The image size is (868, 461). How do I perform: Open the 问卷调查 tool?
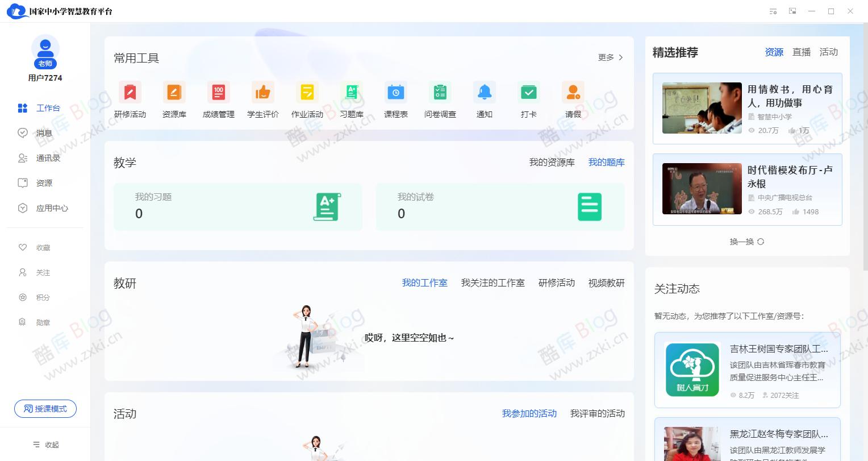pyautogui.click(x=440, y=99)
